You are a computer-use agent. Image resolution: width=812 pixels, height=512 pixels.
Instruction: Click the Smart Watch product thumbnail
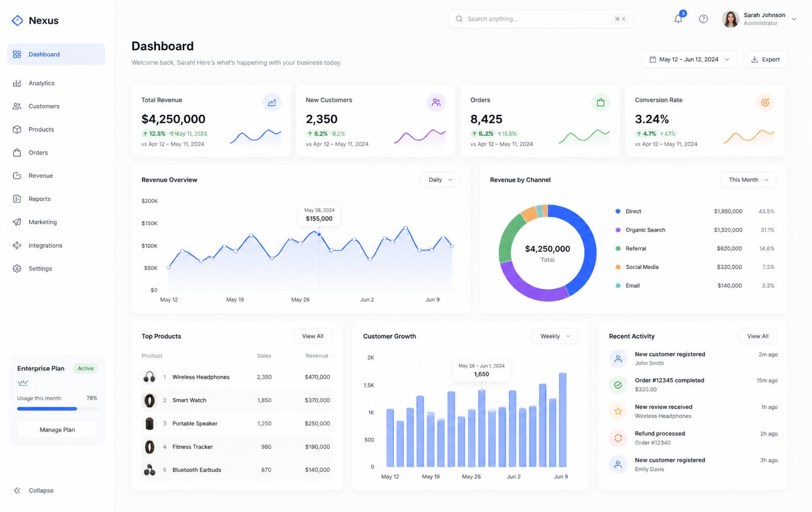click(x=149, y=400)
